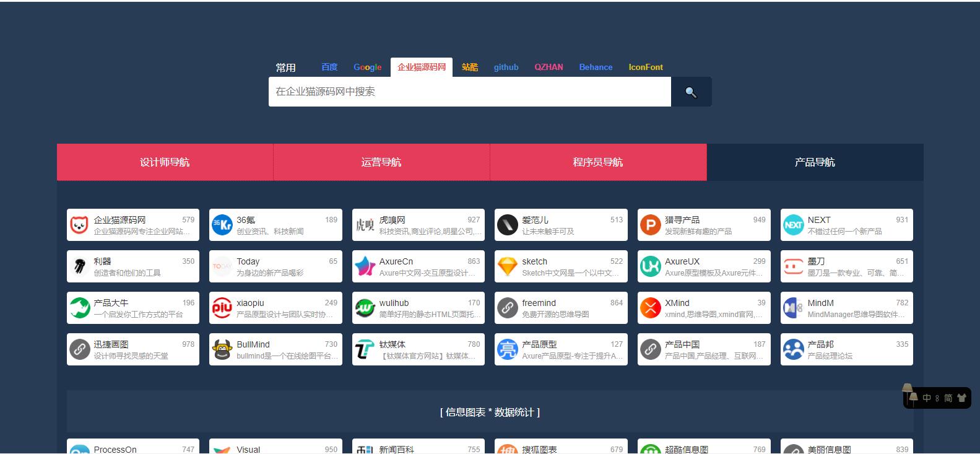Viewport: 980px width, 454px height.
Task: Select the 常用 search category
Action: (285, 68)
